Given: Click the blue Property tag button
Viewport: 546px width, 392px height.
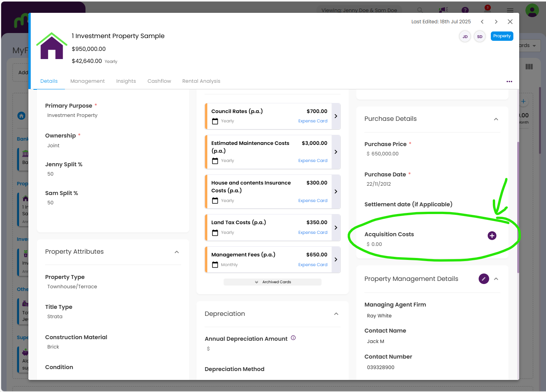Looking at the screenshot, I should 502,36.
